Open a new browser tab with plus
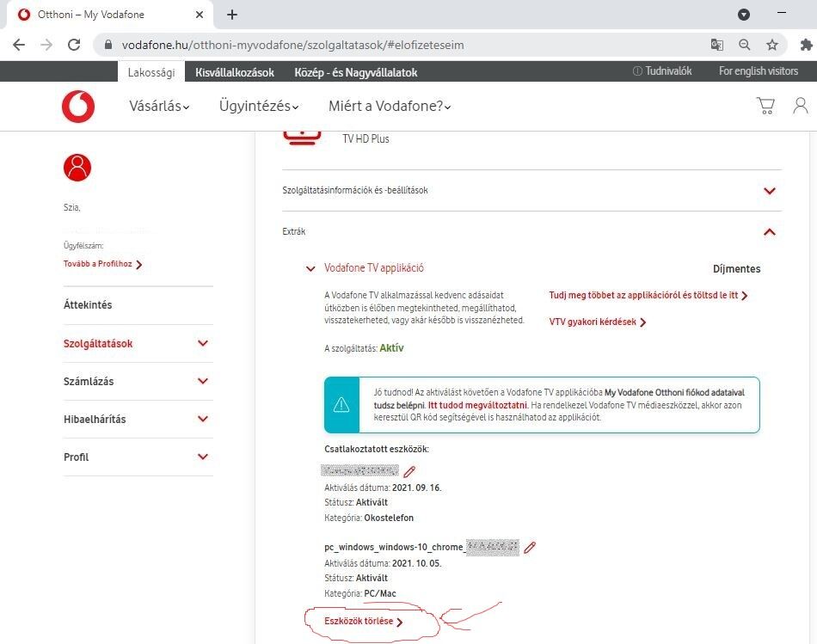 (232, 15)
